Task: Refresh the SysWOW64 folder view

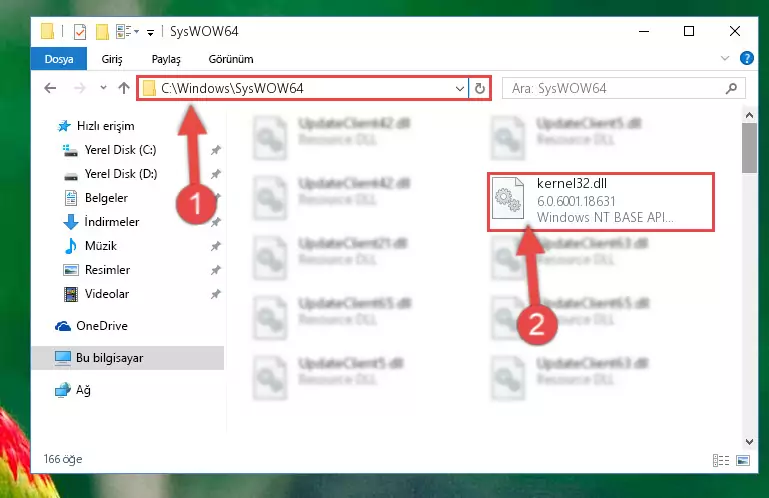Action: 480,89
